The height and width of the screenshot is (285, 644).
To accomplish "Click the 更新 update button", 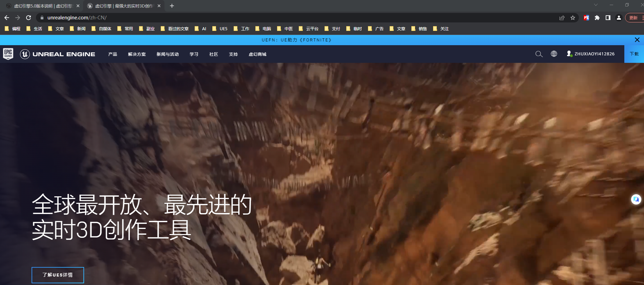I will [x=634, y=18].
